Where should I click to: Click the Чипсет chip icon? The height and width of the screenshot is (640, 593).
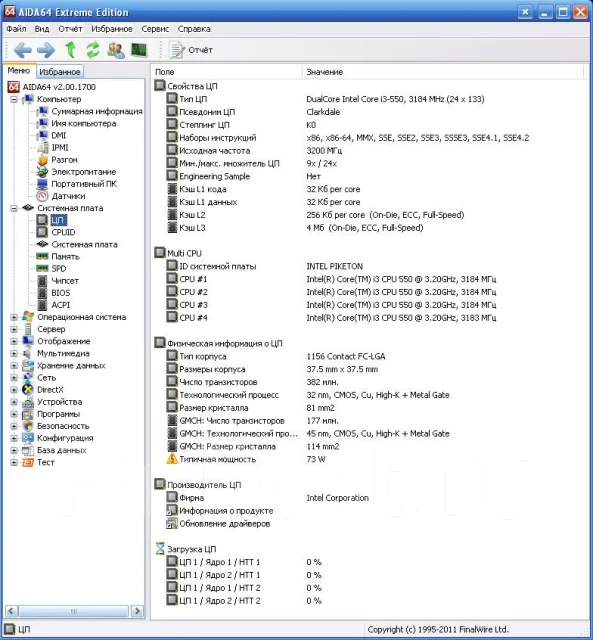[x=42, y=281]
